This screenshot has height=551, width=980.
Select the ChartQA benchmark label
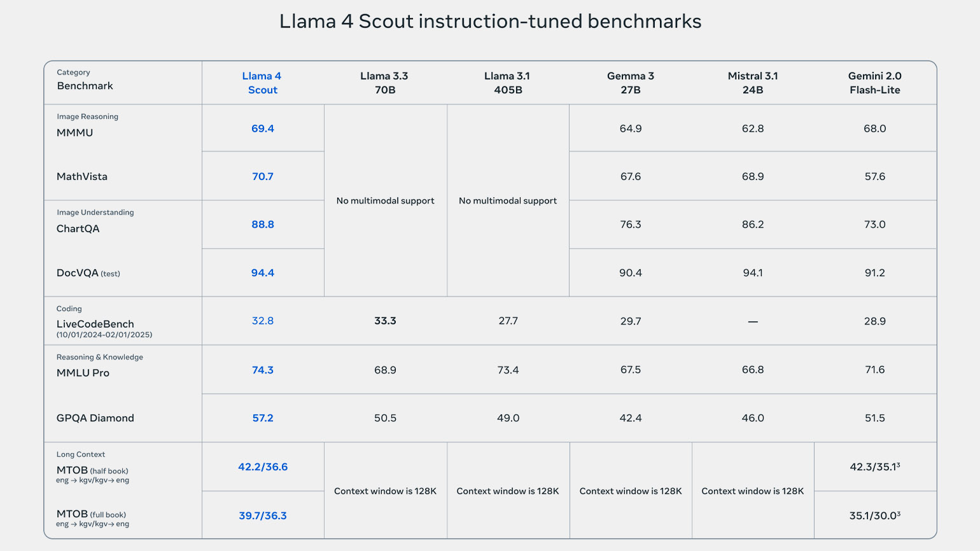point(78,228)
